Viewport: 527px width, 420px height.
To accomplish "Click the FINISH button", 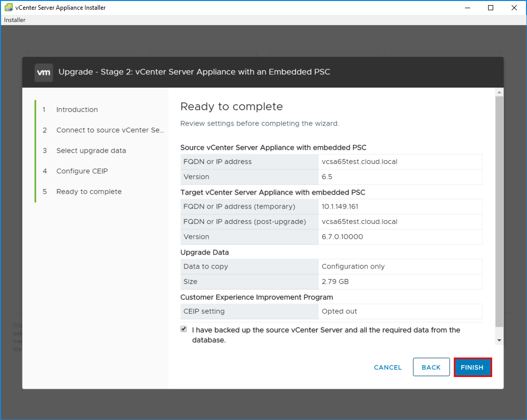I will (x=472, y=367).
